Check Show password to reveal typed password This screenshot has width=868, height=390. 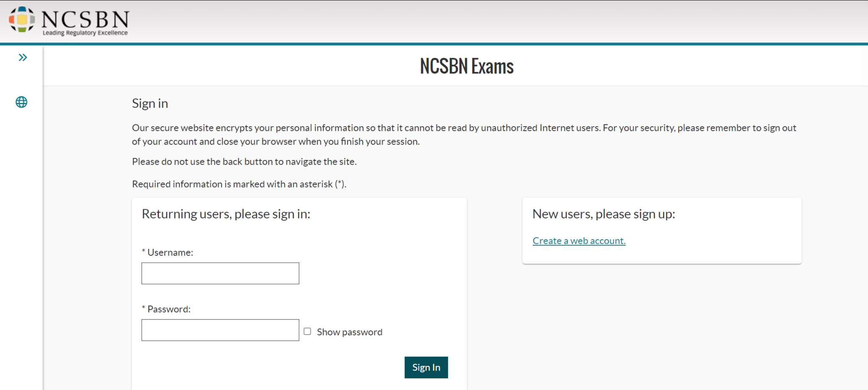click(307, 331)
